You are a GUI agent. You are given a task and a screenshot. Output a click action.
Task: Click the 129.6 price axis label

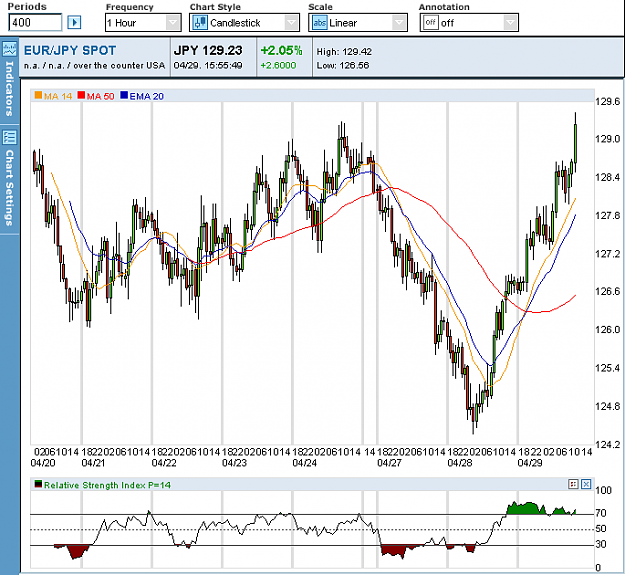[x=607, y=101]
